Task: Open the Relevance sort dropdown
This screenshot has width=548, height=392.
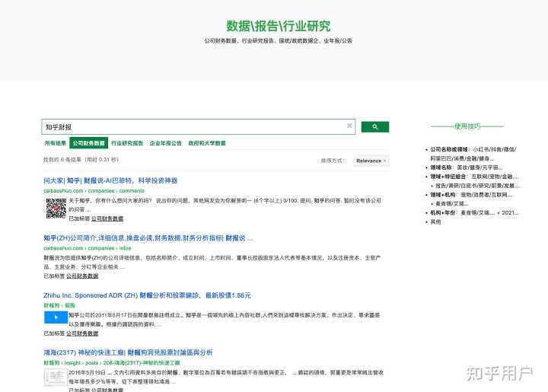Action: click(x=371, y=161)
